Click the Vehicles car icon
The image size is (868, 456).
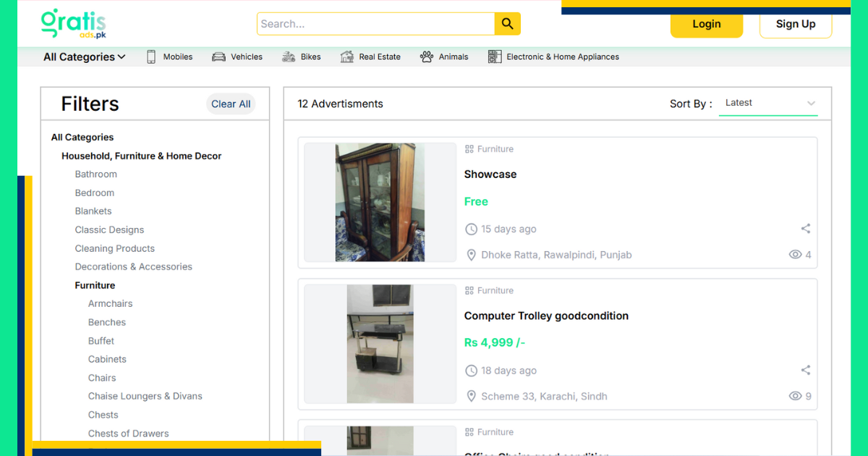pyautogui.click(x=218, y=56)
